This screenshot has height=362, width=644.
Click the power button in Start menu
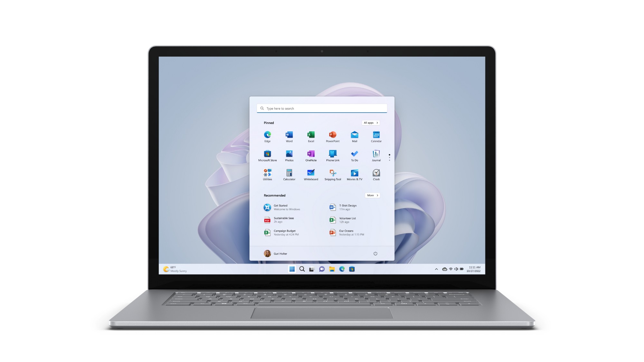click(x=375, y=253)
